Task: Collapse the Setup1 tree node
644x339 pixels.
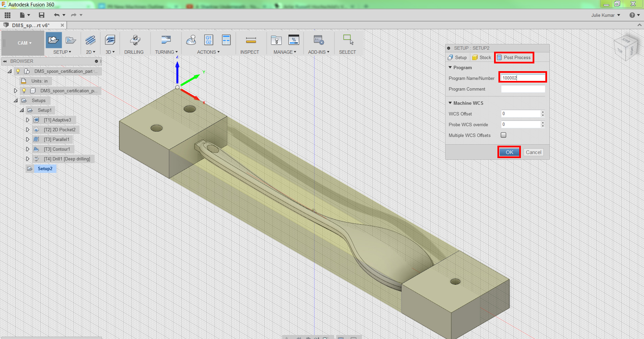Action: tap(22, 110)
